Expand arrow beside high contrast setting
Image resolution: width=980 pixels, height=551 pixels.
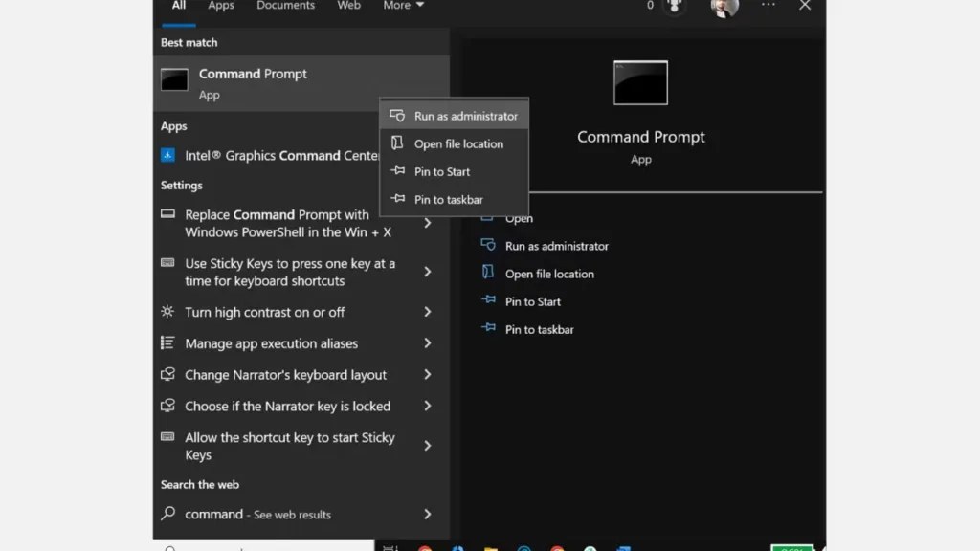[428, 312]
